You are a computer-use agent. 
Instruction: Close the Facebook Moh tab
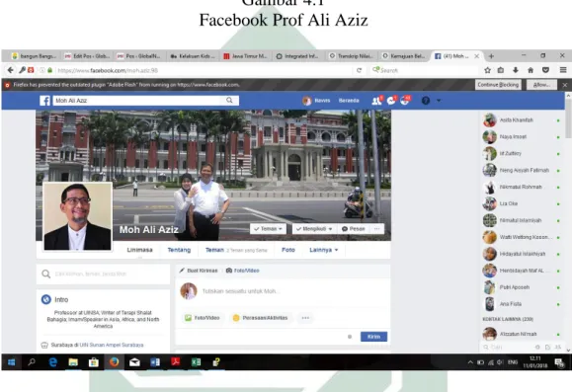(476, 56)
